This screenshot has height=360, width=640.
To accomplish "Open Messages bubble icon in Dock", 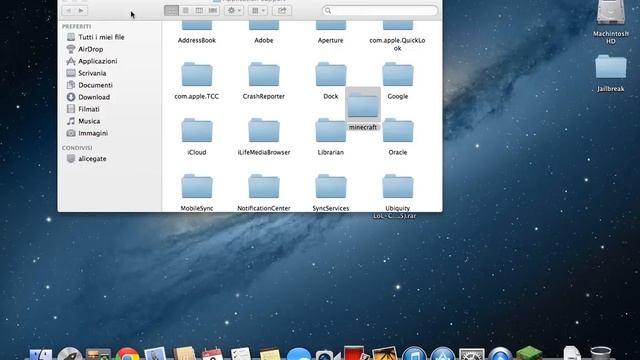I will [x=298, y=354].
